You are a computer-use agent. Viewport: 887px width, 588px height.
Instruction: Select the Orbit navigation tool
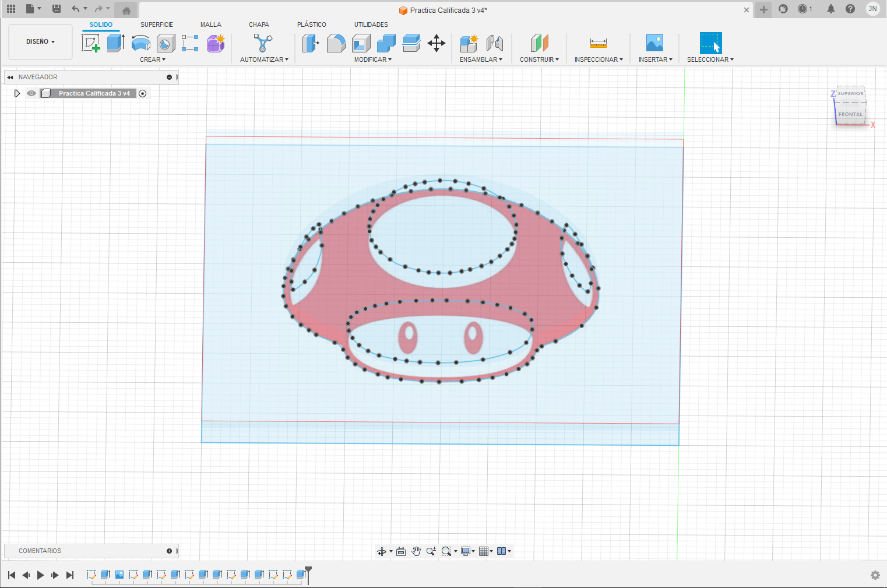pos(381,551)
